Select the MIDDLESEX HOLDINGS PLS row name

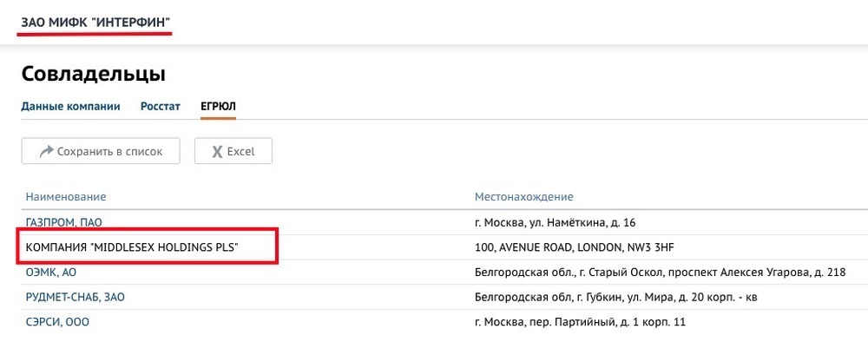[132, 247]
